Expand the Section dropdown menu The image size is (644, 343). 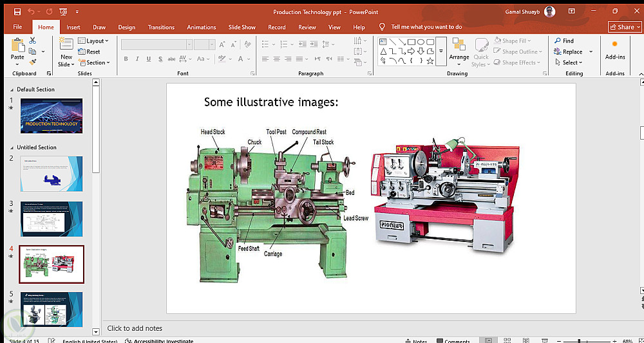tap(95, 63)
